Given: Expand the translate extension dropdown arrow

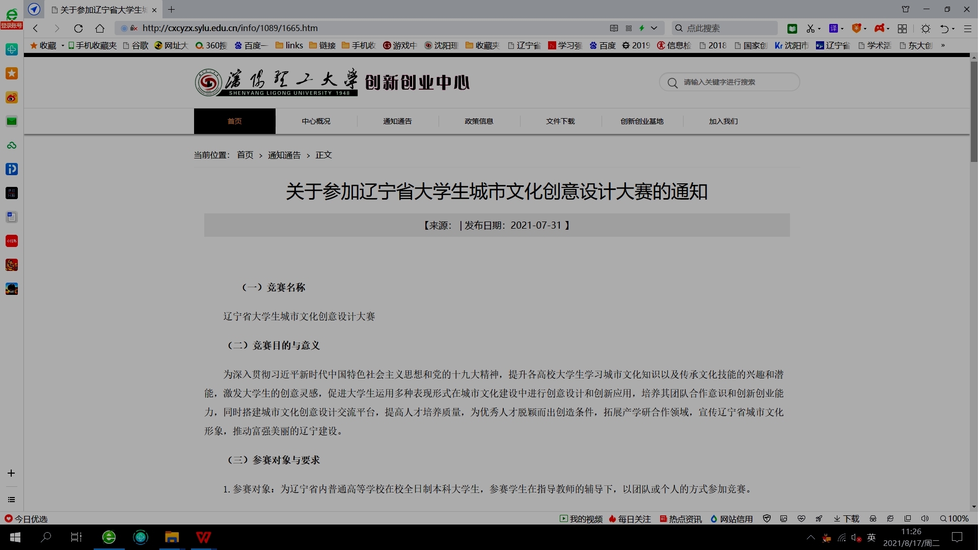Looking at the screenshot, I should click(842, 29).
